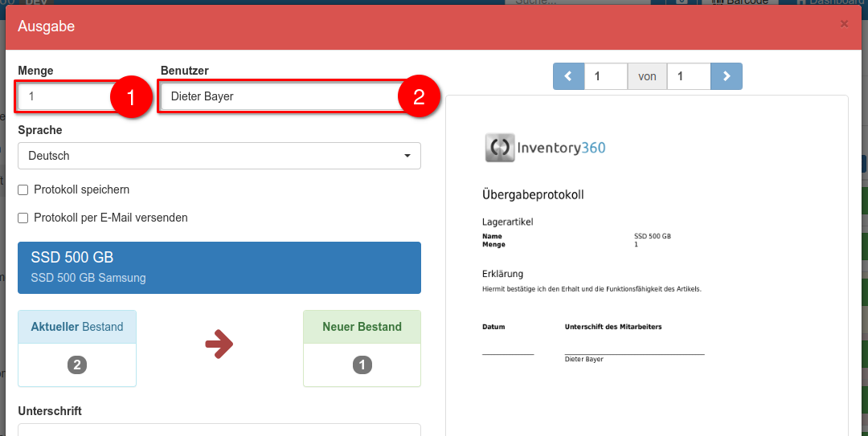The height and width of the screenshot is (436, 868).
Task: Click the Inventory360 logo in preview
Action: point(546,148)
